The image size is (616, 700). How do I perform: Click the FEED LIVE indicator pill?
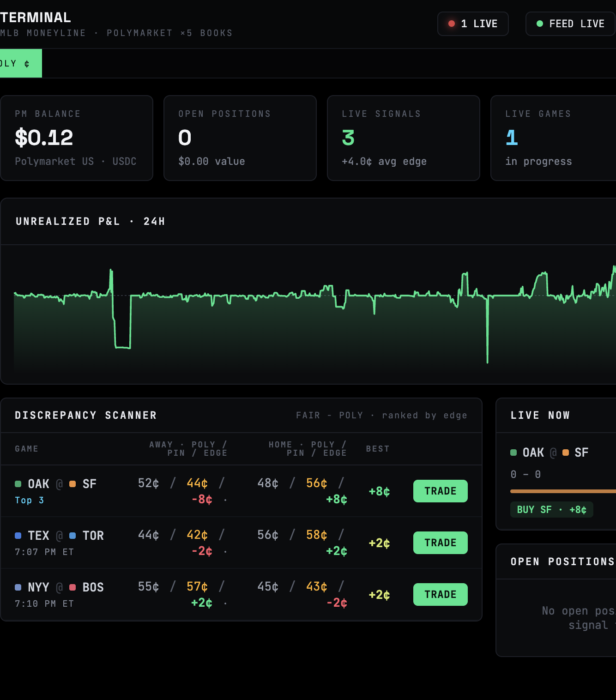[x=571, y=24]
